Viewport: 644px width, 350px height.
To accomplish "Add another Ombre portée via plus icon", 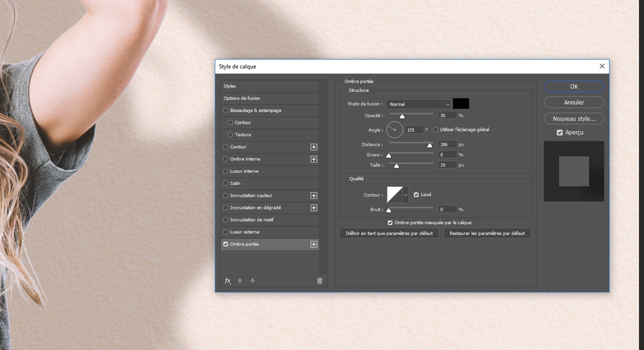I will click(x=314, y=244).
